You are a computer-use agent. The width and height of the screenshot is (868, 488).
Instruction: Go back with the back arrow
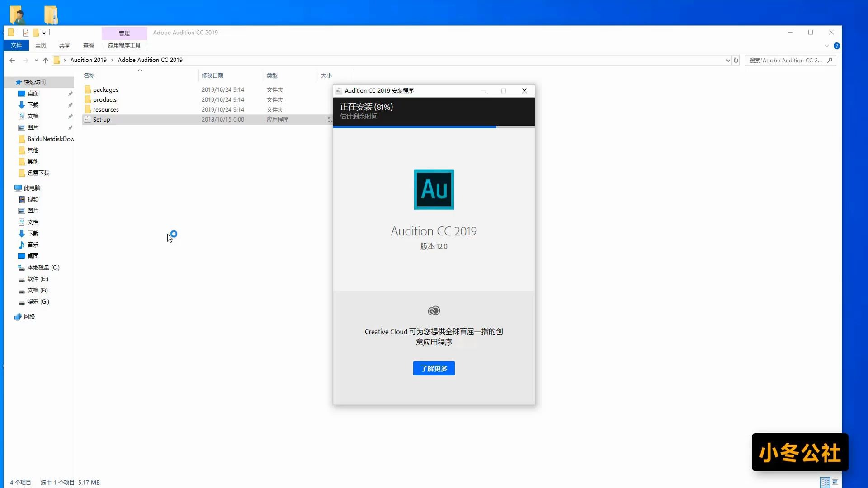point(12,60)
